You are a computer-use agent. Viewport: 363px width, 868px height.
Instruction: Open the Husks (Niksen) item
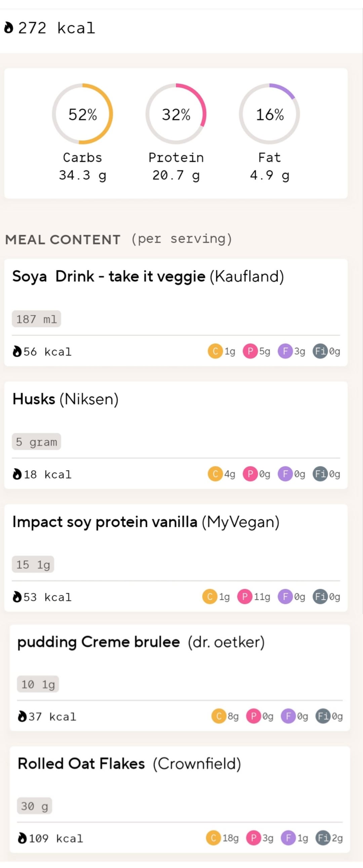point(66,399)
